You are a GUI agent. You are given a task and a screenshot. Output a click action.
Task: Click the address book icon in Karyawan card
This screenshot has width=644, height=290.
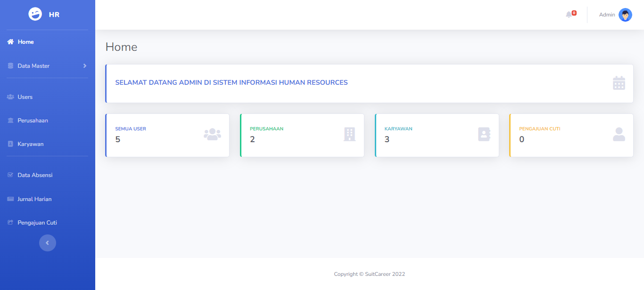click(484, 135)
